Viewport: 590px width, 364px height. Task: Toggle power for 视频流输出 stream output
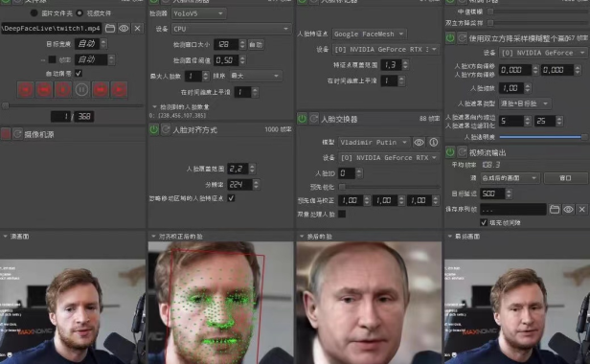450,152
